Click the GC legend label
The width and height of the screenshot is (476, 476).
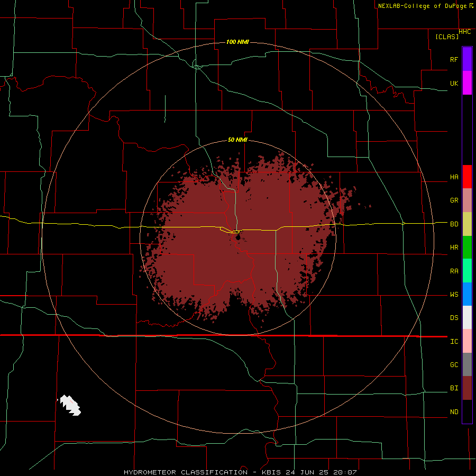454,365
